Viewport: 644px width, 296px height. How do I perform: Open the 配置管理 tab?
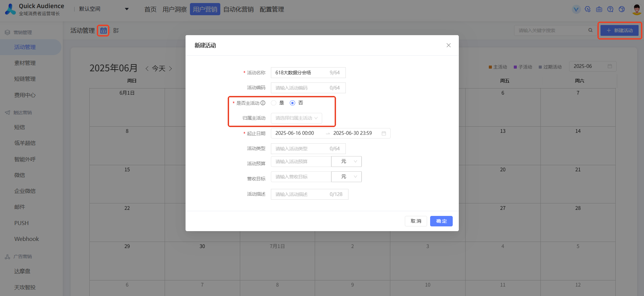coord(272,9)
